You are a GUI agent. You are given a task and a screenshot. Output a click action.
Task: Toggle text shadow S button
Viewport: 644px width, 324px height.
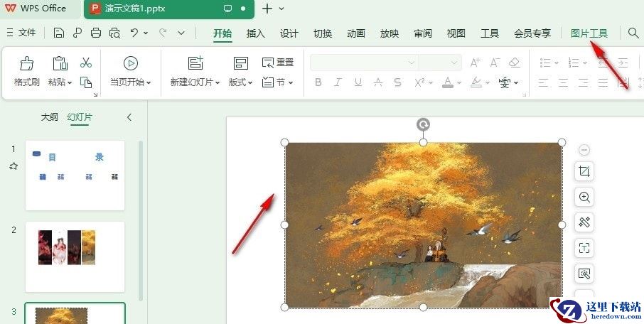point(397,82)
